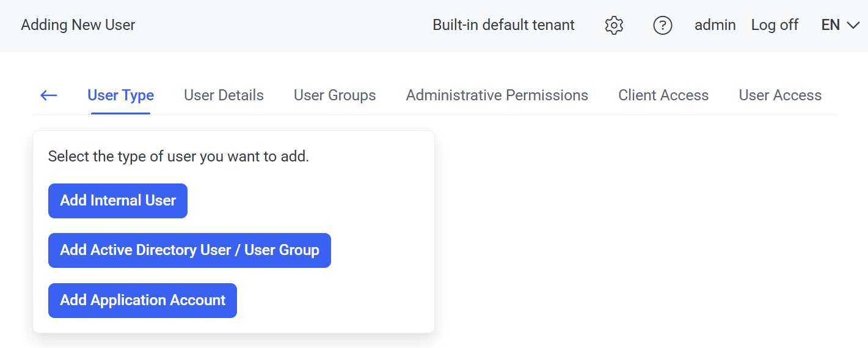Switch to the Client Access tab
Image resolution: width=868 pixels, height=348 pixels.
(x=663, y=95)
